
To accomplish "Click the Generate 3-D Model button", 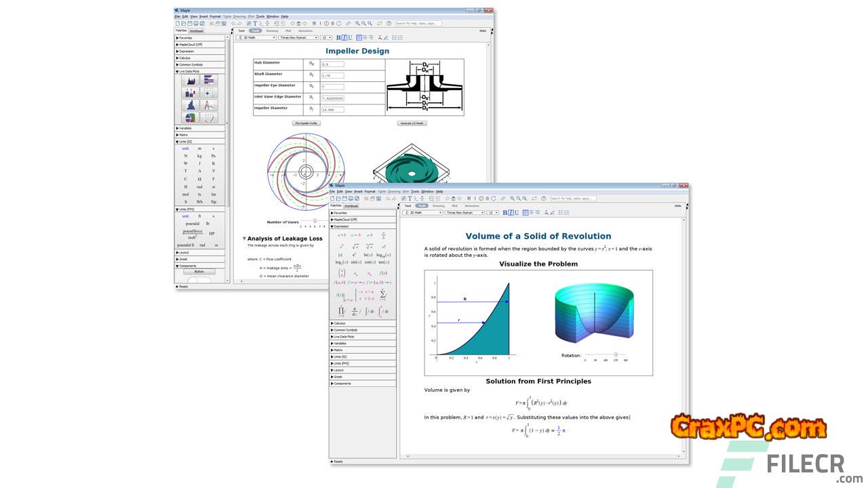I will click(412, 123).
